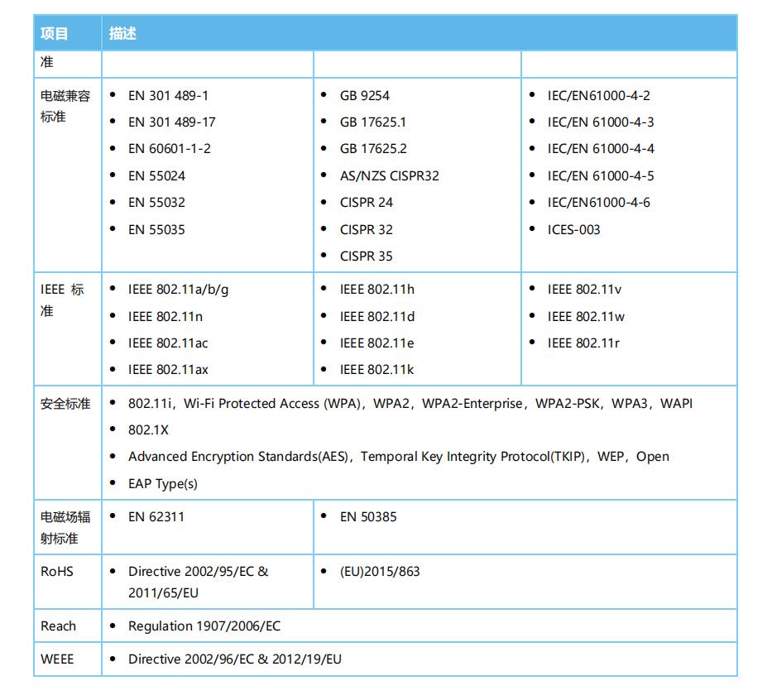Viewport: 772px width, 700px height.
Task: Click the 项目 column header
Action: (55, 33)
